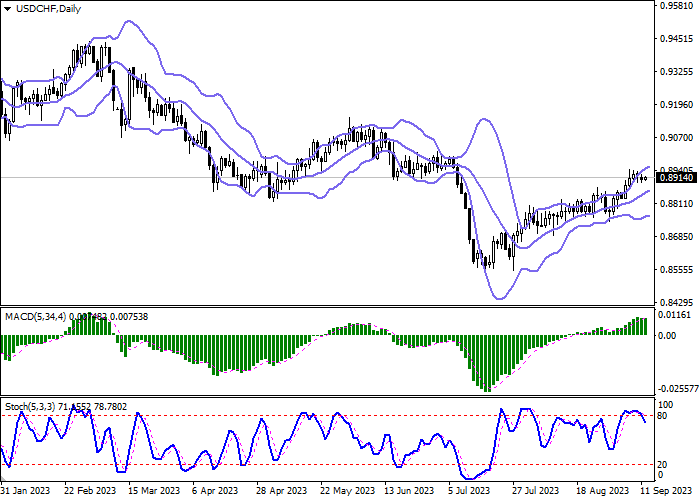Click the 18 Aug 2023 date label

tap(603, 490)
